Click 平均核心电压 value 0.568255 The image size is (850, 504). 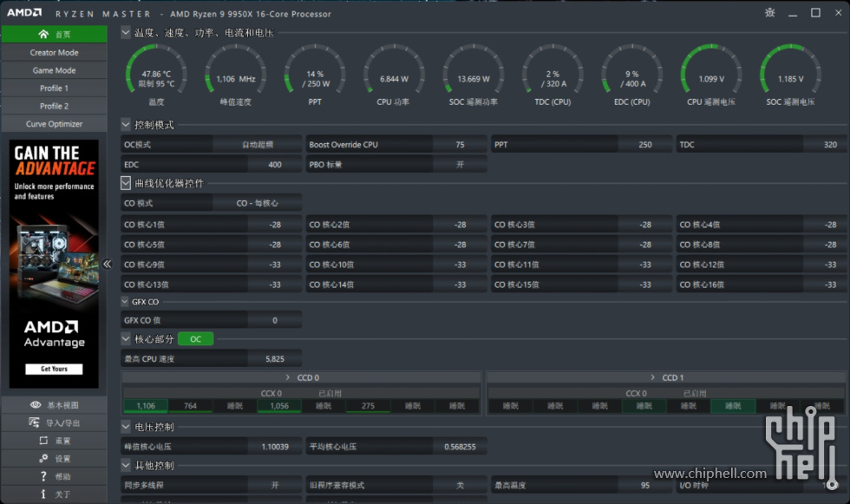(460, 447)
